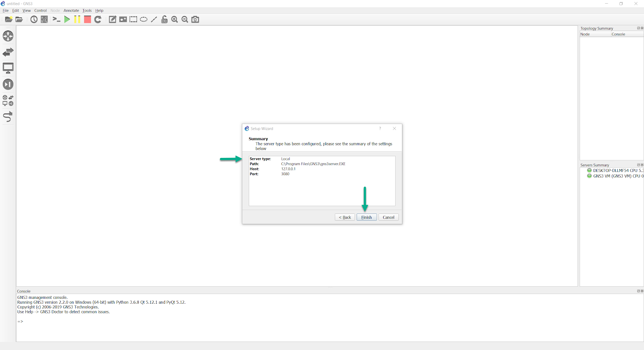The width and height of the screenshot is (644, 350).
Task: Open the View menu
Action: (x=27, y=10)
